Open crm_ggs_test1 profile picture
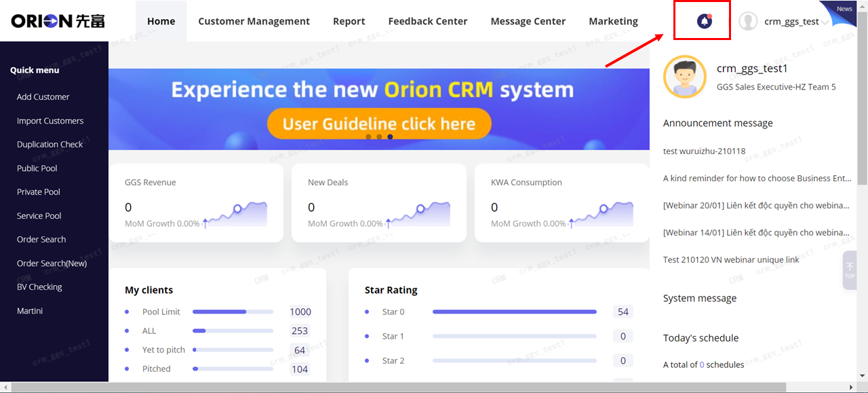868x393 pixels. click(x=685, y=77)
